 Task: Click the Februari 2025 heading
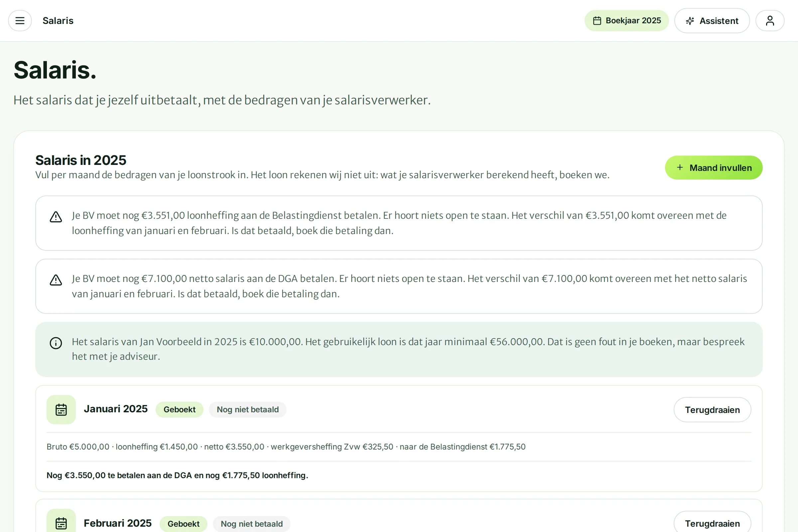118,523
